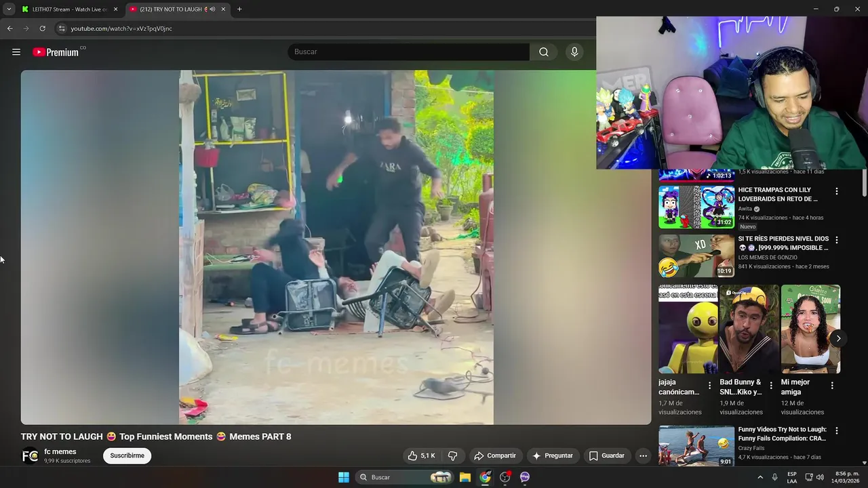This screenshot has width=868, height=488.
Task: Open yellow character jajaja short thumbnail
Action: point(688,329)
